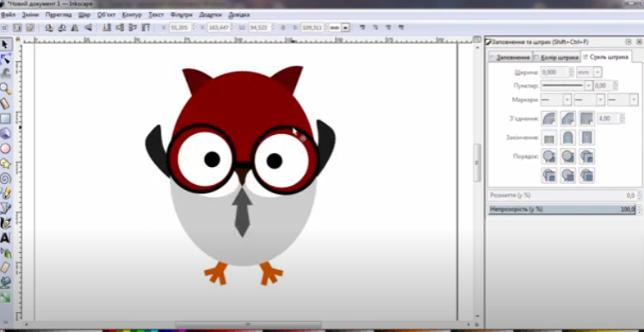Click the Стиль штриха tab
This screenshot has height=332, width=644.
(x=606, y=57)
